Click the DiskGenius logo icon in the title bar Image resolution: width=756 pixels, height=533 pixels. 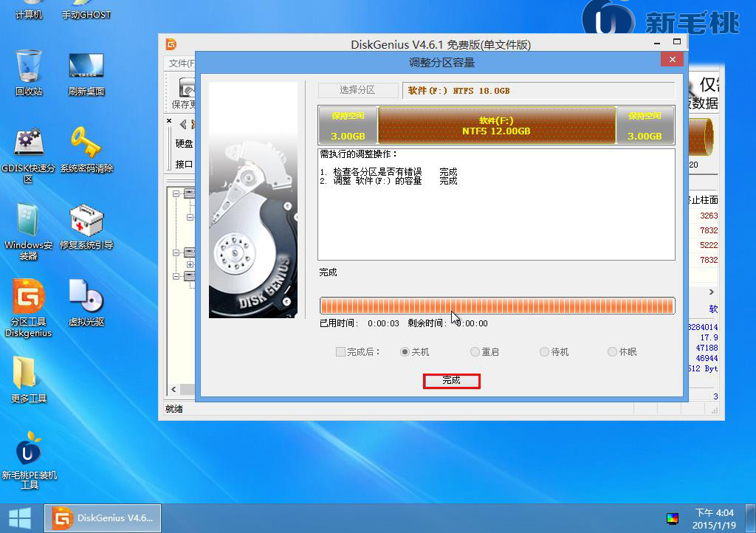(171, 44)
